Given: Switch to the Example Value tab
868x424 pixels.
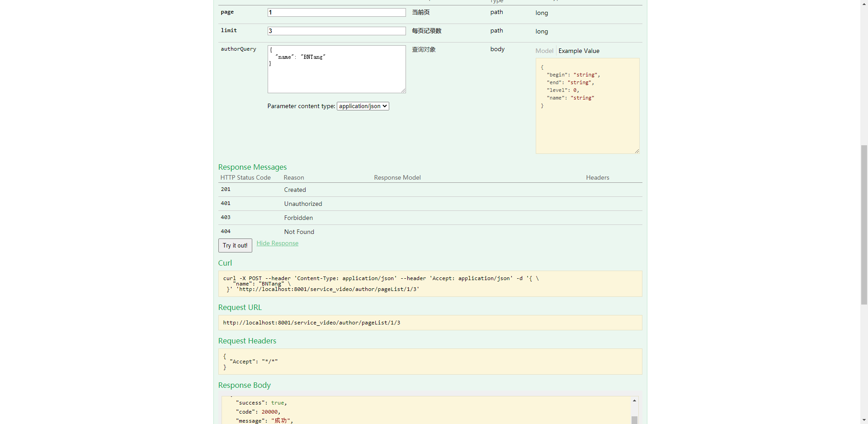Looking at the screenshot, I should coord(579,51).
